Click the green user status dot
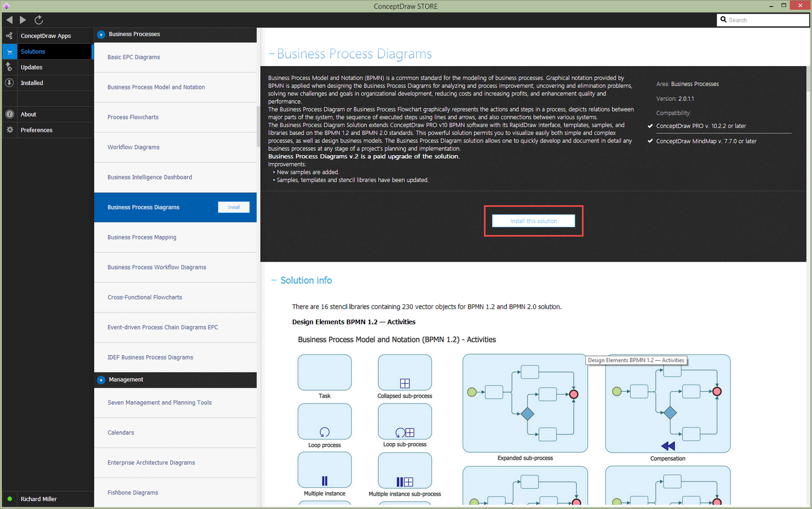 10,499
